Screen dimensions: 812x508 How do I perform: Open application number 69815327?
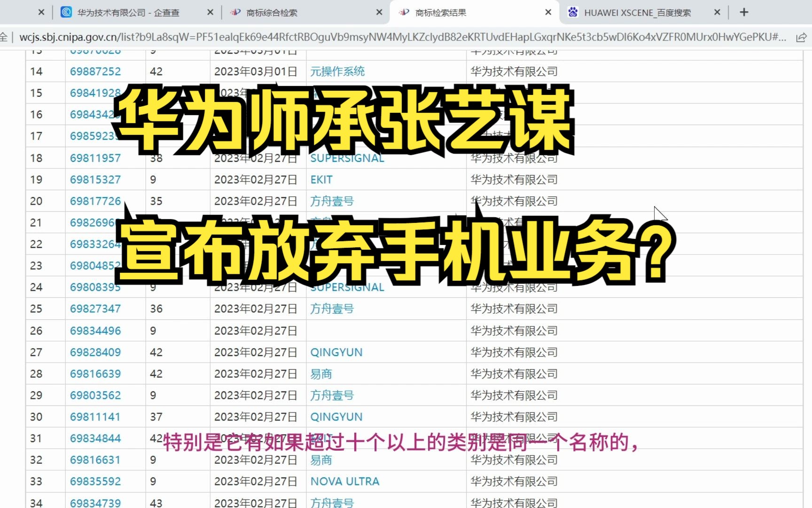point(95,180)
